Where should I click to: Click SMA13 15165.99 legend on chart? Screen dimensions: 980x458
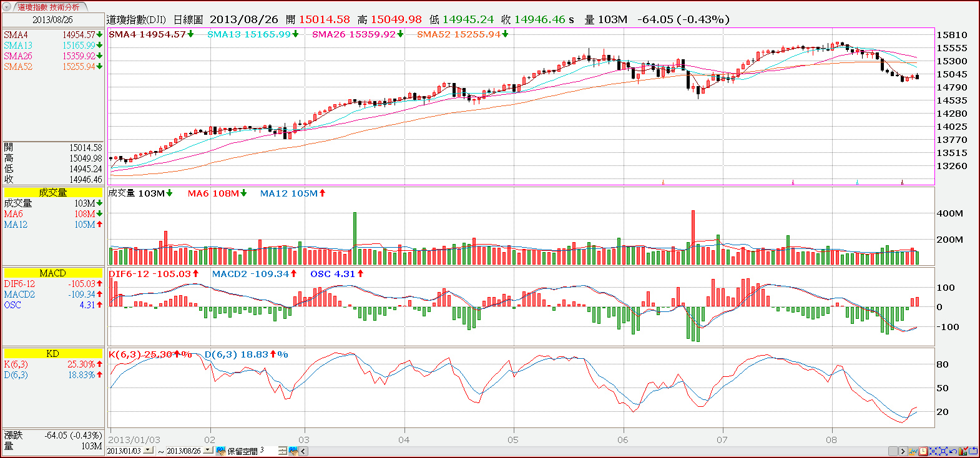click(253, 34)
